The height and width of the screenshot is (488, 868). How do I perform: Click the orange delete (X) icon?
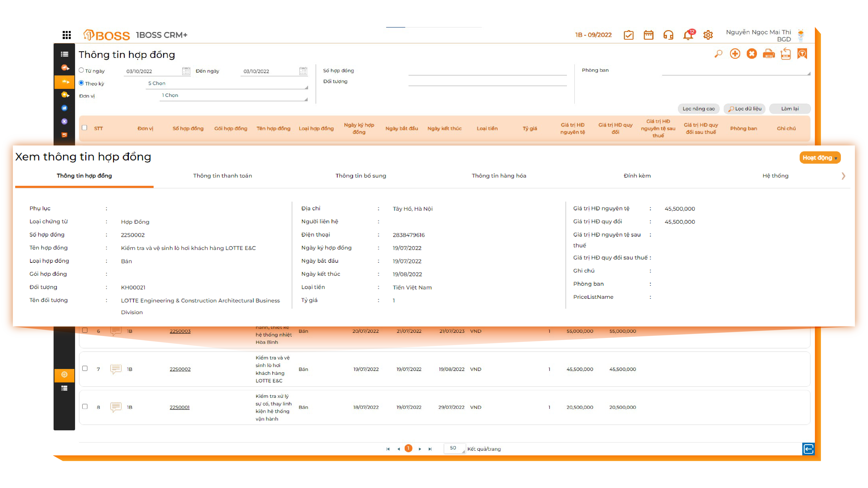pyautogui.click(x=752, y=54)
